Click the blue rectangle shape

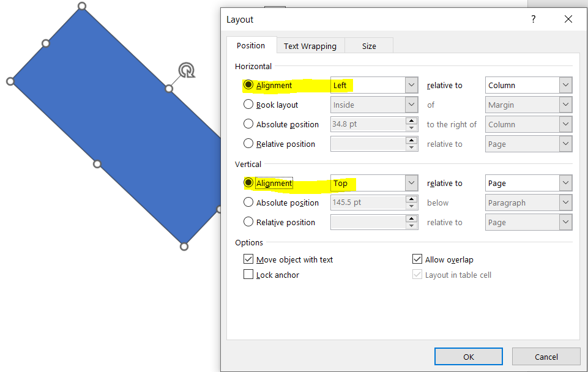[116, 122]
